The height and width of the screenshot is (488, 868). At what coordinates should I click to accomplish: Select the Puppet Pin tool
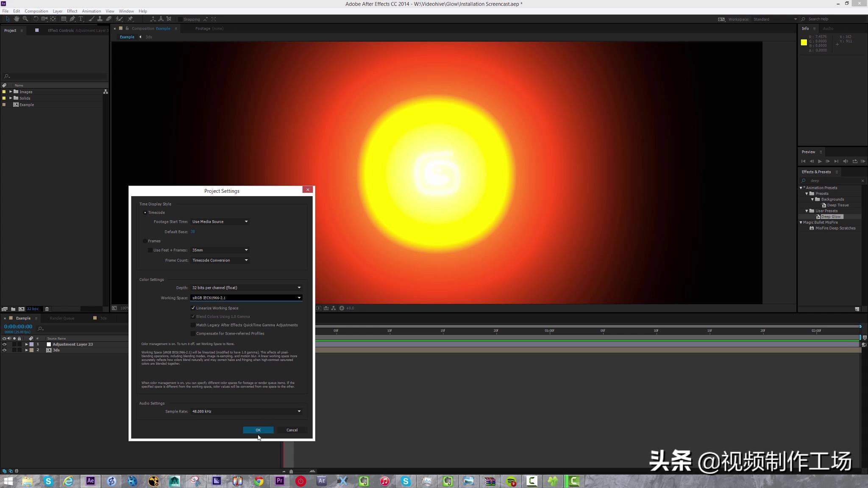[x=131, y=19]
